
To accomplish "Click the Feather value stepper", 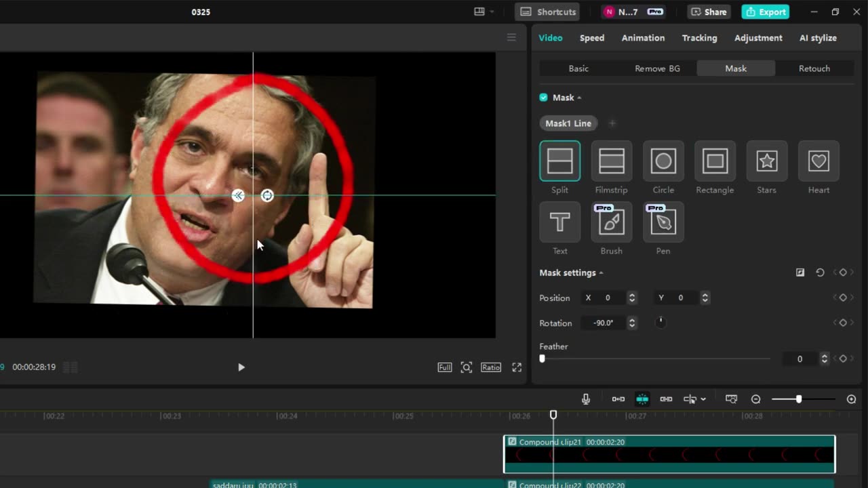I will click(825, 359).
